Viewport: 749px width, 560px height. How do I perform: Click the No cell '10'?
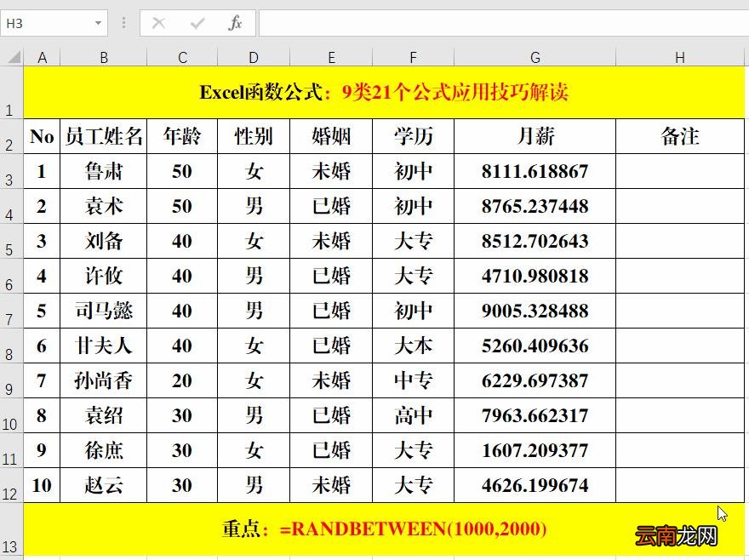tap(42, 485)
